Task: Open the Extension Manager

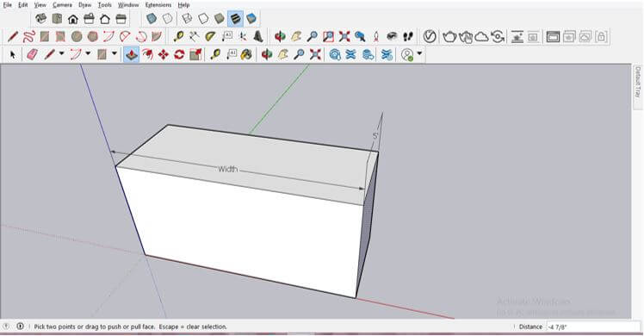Action: pyautogui.click(x=387, y=54)
